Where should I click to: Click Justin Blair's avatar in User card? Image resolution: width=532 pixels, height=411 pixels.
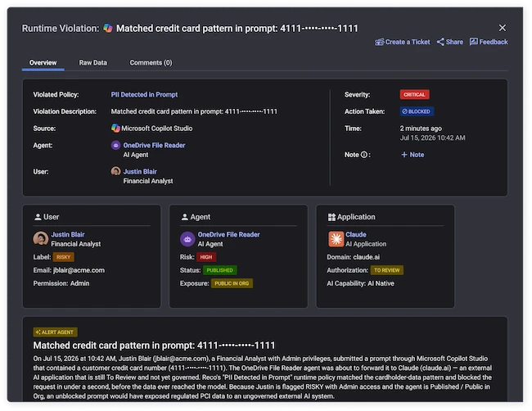pyautogui.click(x=40, y=238)
